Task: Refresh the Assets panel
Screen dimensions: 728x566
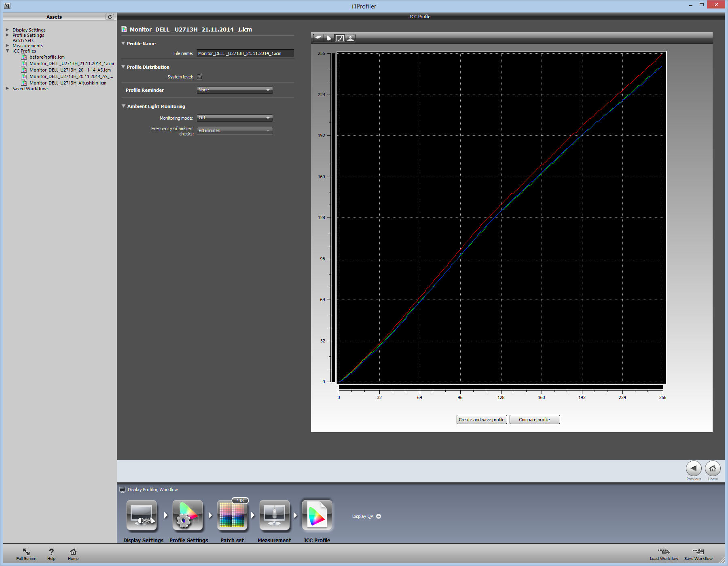Action: 110,17
